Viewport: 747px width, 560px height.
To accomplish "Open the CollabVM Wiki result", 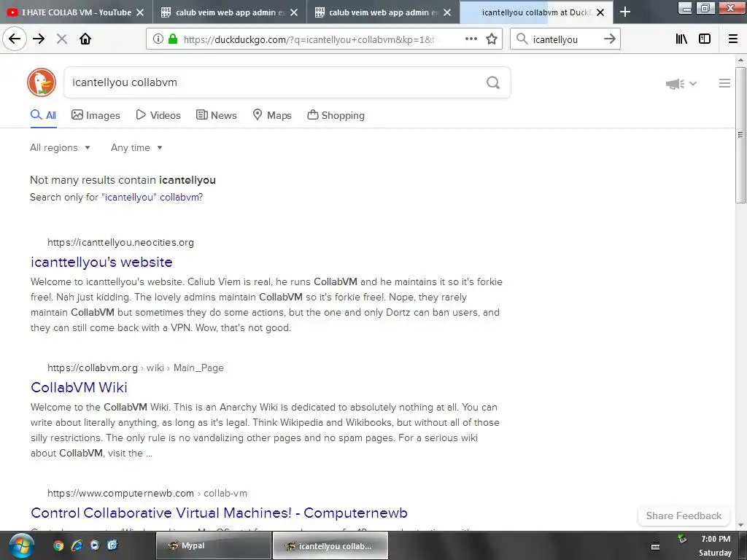I will (x=79, y=387).
